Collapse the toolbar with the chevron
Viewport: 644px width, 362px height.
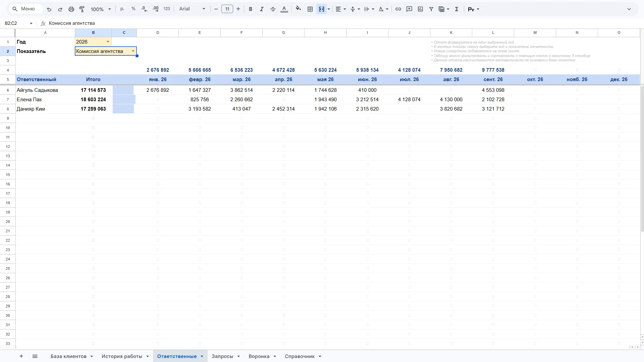[629, 9]
